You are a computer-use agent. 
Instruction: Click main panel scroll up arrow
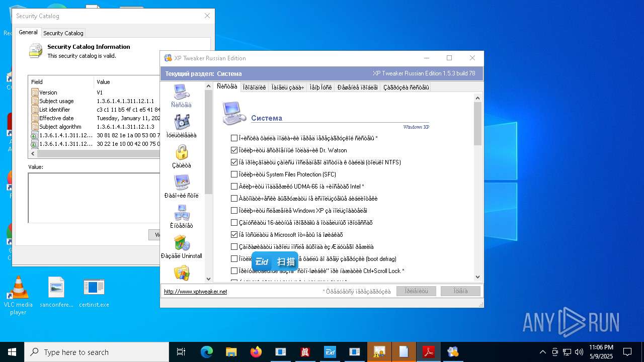tap(478, 98)
